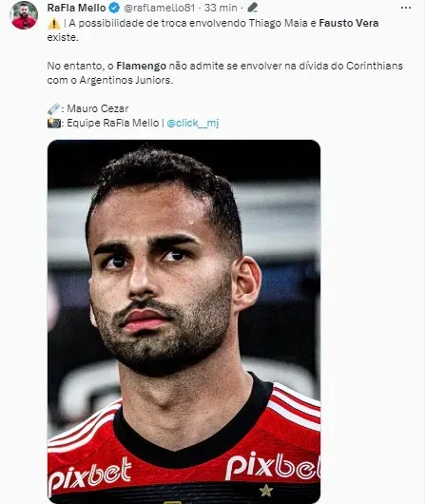Open the @raflamello81 handle
Image resolution: width=426 pixels, height=504 pixels.
click(160, 8)
